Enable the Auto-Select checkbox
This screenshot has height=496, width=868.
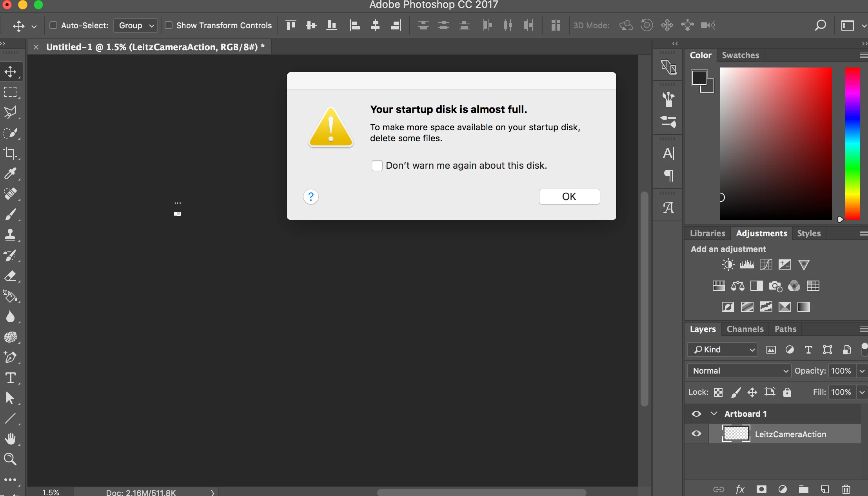click(53, 26)
